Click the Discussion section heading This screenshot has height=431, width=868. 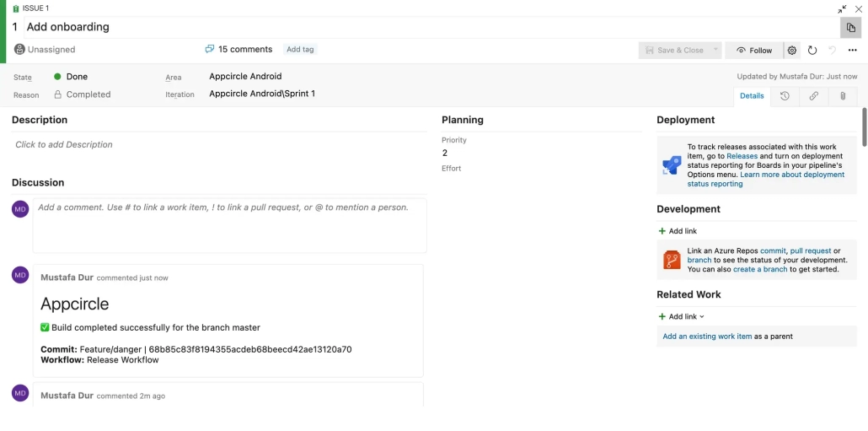[38, 182]
